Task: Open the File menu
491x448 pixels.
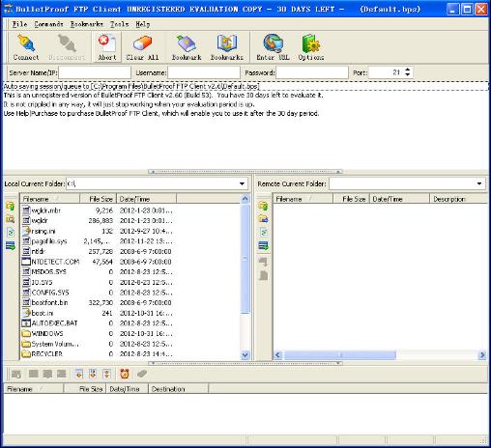Action: (19, 24)
